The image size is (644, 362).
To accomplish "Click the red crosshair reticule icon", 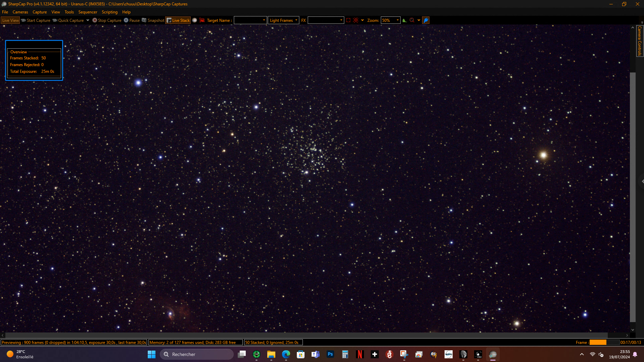I will point(356,20).
